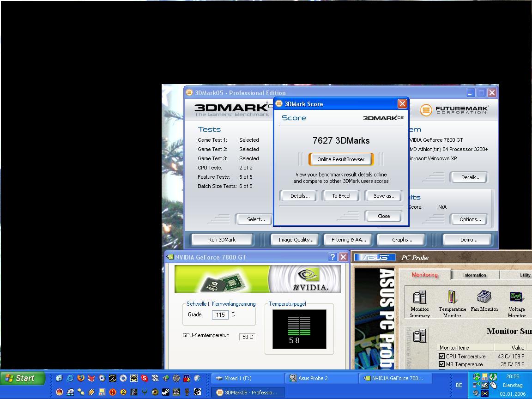
Task: Click the wireless network tray icon
Action: pyautogui.click(x=477, y=385)
